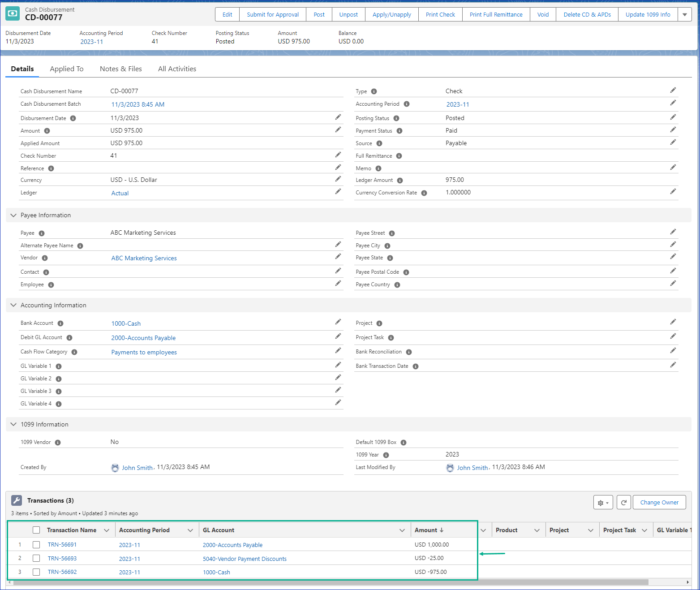Image resolution: width=700 pixels, height=590 pixels.
Task: Switch to the Applied To tab
Action: (67, 69)
